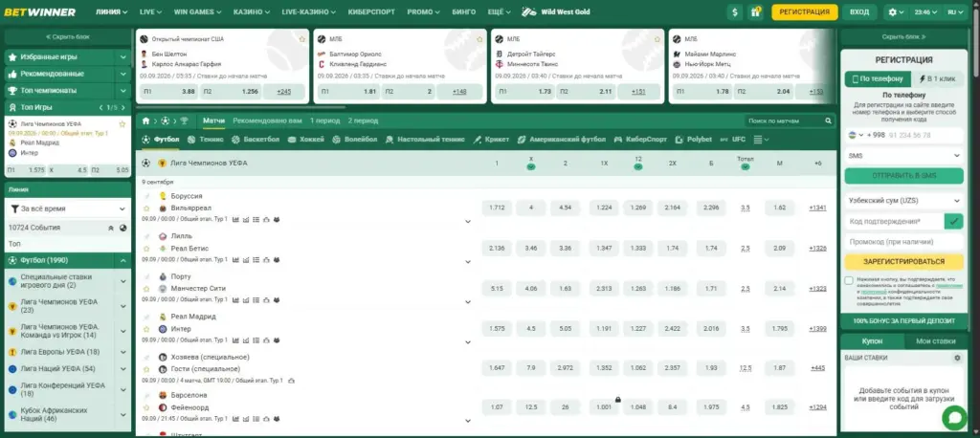Go to home icon in breadcrumb
This screenshot has width=980, height=438.
click(x=145, y=121)
